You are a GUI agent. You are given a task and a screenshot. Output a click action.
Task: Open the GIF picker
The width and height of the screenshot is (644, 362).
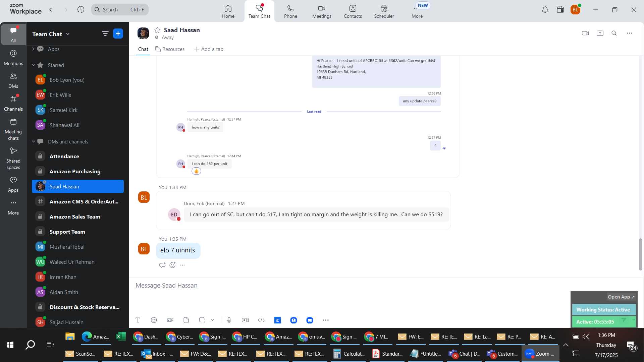click(x=170, y=320)
